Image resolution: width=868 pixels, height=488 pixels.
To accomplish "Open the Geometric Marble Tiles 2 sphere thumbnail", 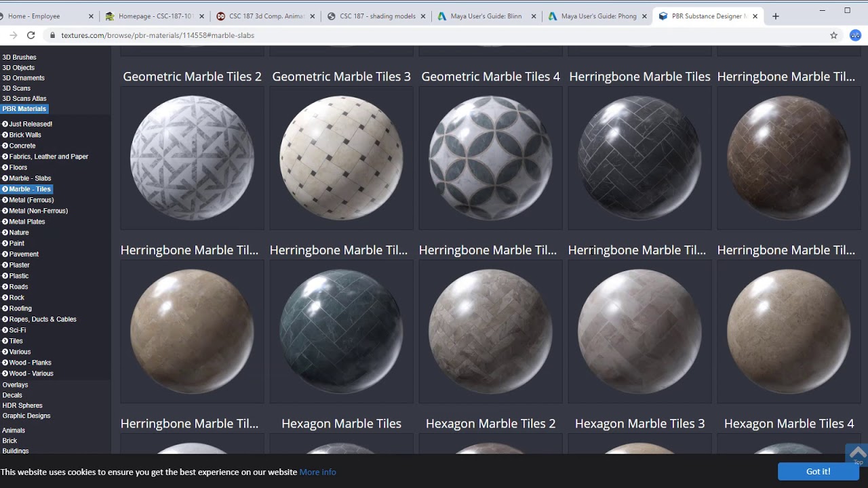I will tap(192, 158).
